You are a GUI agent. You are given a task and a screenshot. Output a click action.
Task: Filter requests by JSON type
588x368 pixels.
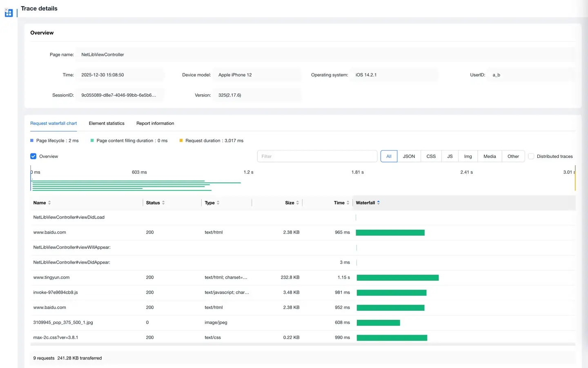[x=409, y=156]
